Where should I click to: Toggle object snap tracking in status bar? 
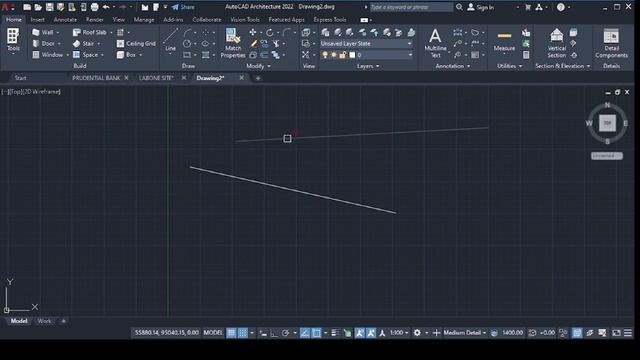tap(304, 333)
